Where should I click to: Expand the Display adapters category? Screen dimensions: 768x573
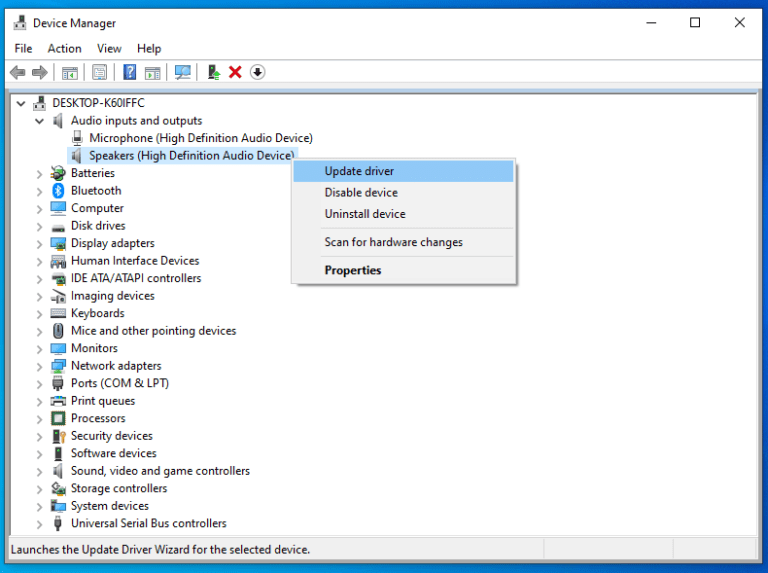40,243
